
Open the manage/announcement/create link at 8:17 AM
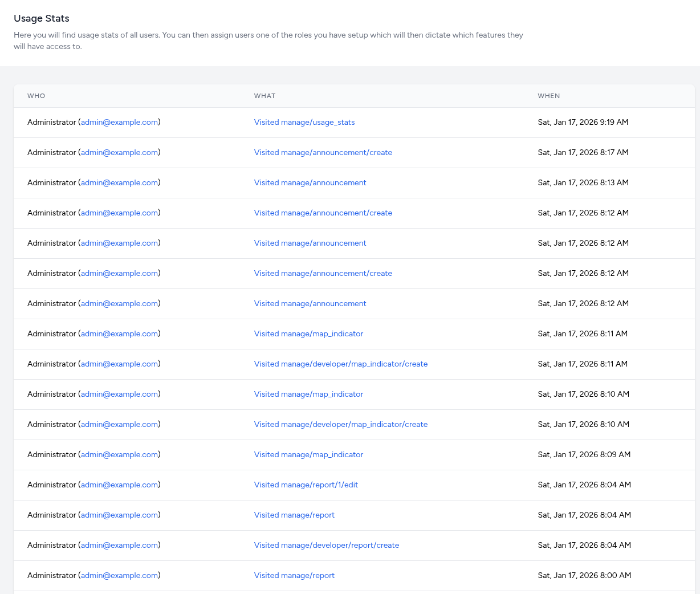[323, 152]
